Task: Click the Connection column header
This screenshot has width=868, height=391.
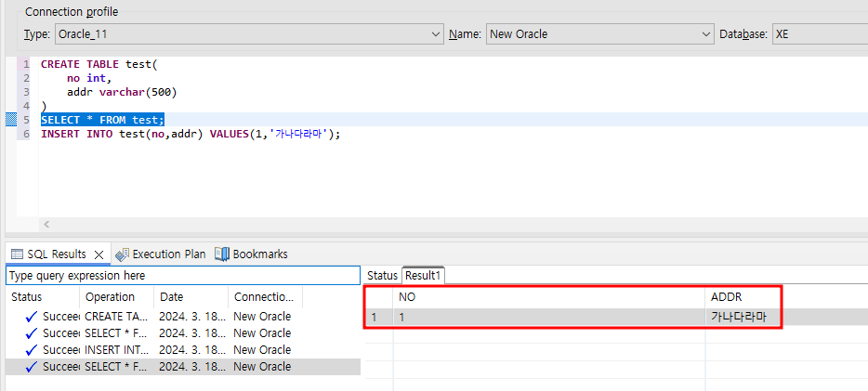Action: [x=265, y=297]
